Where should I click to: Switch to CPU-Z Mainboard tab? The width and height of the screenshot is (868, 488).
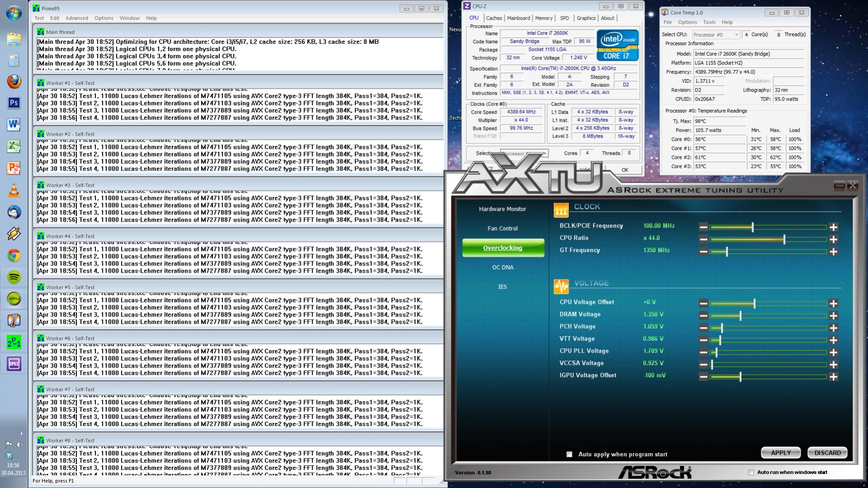(518, 18)
